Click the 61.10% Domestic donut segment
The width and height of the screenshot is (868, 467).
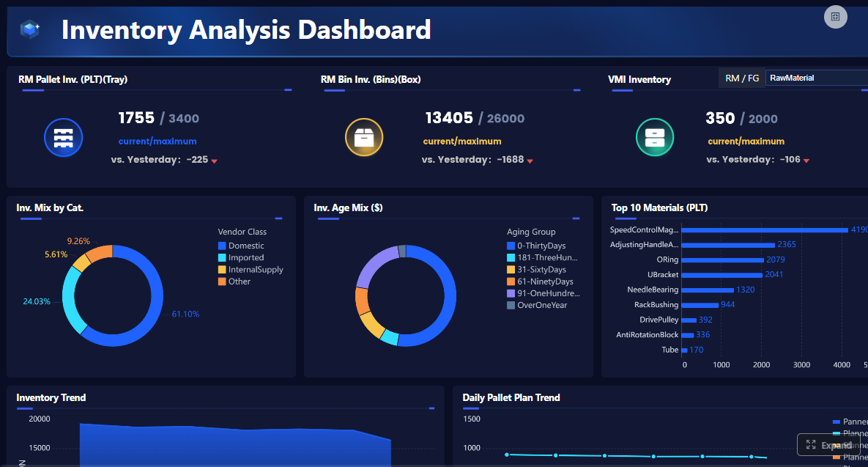pyautogui.click(x=155, y=310)
